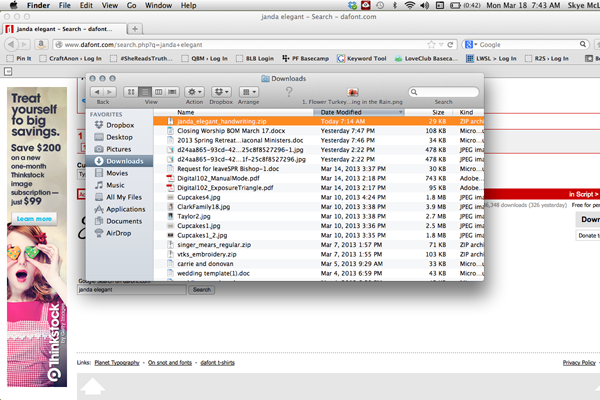Image resolution: width=600 pixels, height=400 pixels.
Task: Select vtks_embroidery.zip file
Action: (x=319, y=254)
